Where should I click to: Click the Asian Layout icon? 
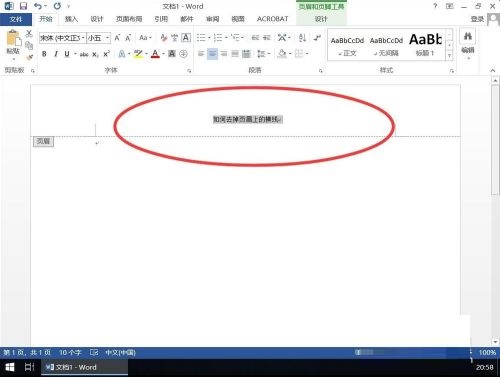click(282, 38)
